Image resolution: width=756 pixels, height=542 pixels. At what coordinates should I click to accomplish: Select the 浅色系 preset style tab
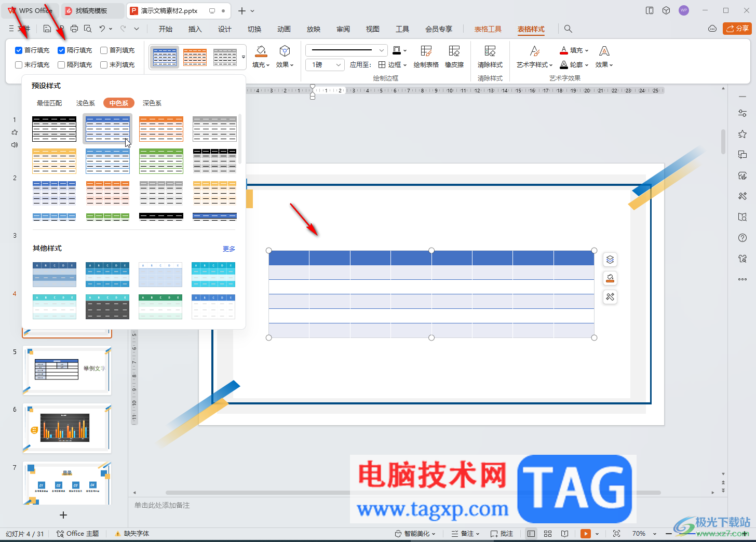click(86, 103)
